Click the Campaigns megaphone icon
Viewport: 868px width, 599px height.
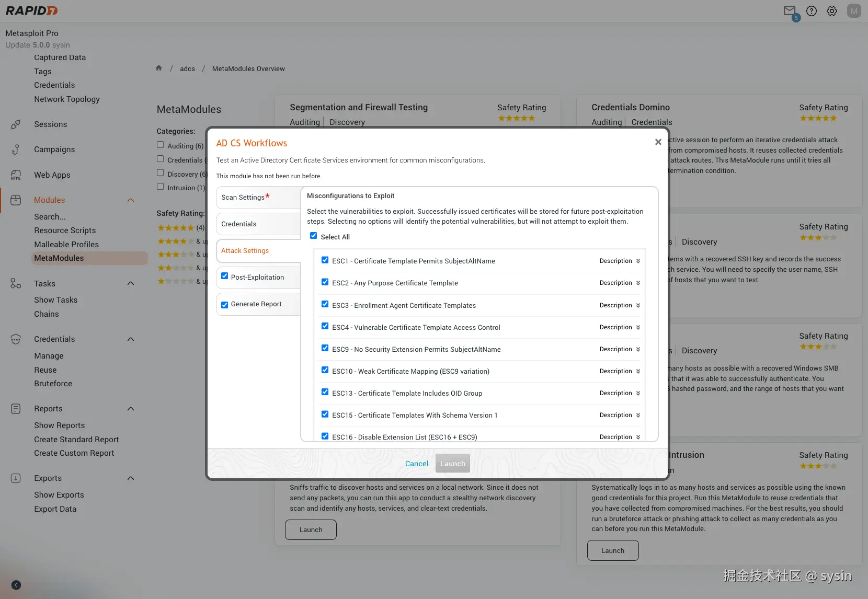[x=16, y=149]
